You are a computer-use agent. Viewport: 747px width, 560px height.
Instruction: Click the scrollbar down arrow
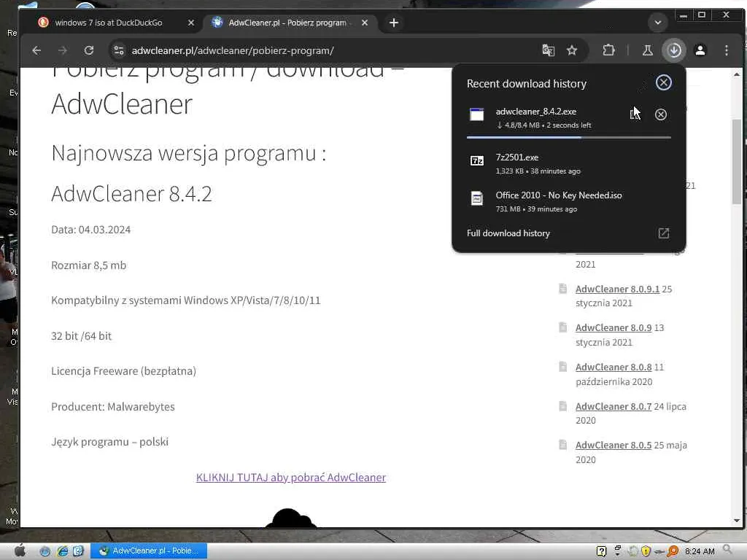737,521
